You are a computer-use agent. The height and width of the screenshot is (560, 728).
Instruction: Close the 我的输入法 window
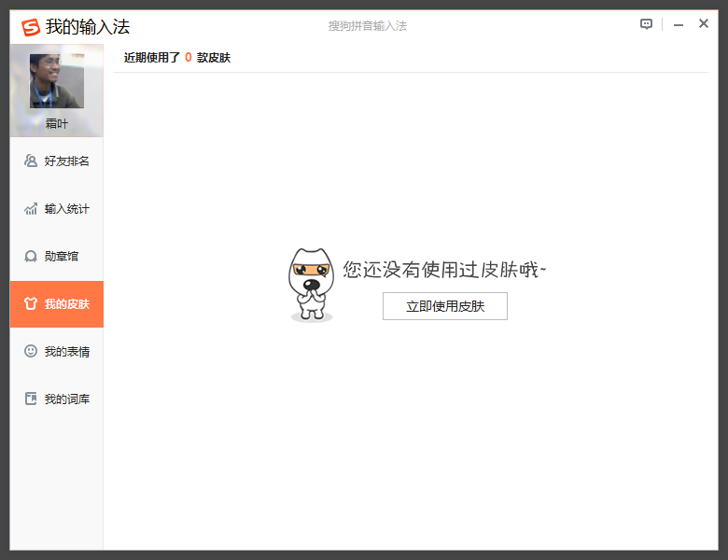tap(704, 23)
